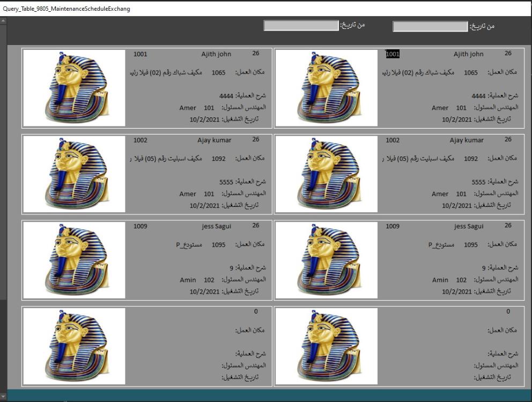Click the 5555 operation value in the left card
Screen dimensions: 532x402
pyautogui.click(x=226, y=182)
